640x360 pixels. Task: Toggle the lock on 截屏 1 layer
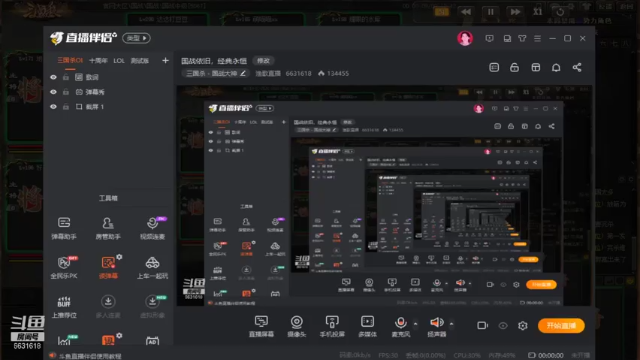coord(66,107)
